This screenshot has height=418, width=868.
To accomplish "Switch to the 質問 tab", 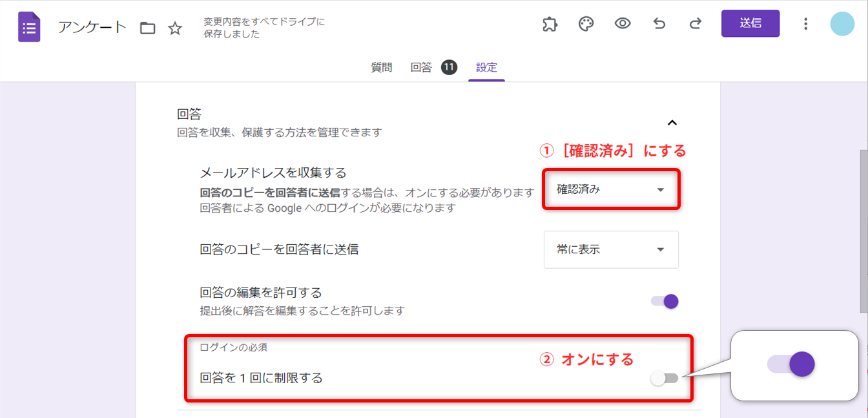I will point(381,67).
